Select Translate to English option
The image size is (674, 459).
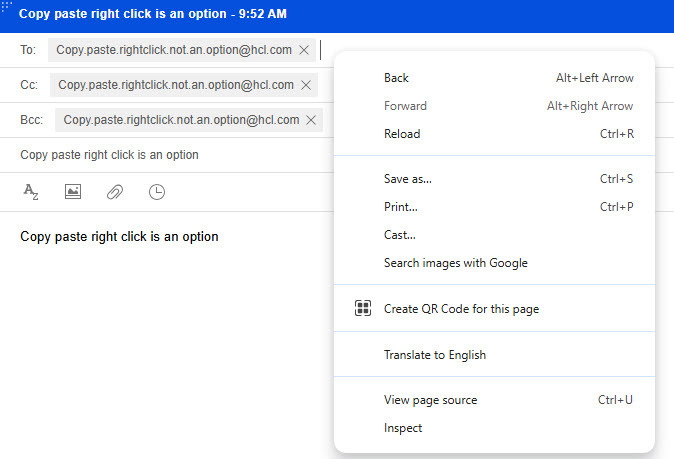(435, 355)
